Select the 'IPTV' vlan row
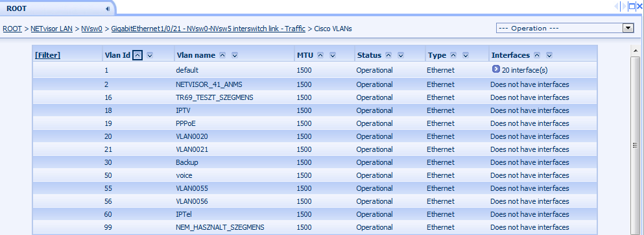 [x=315, y=110]
